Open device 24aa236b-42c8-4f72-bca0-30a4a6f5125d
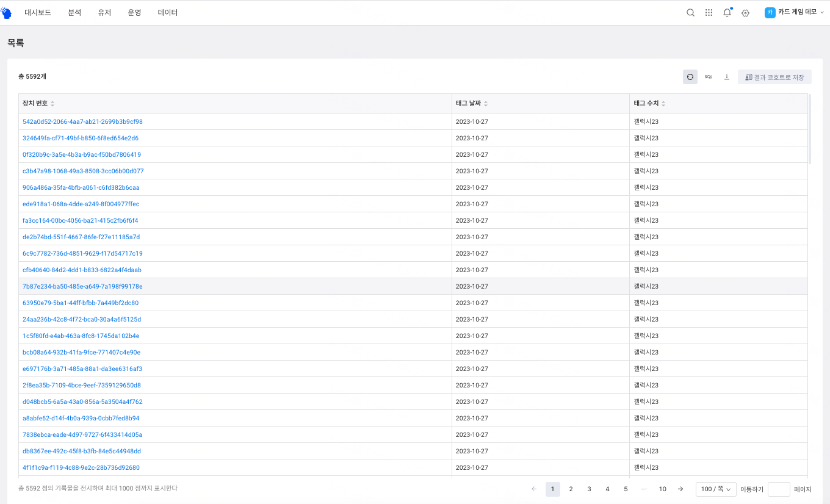 click(82, 319)
